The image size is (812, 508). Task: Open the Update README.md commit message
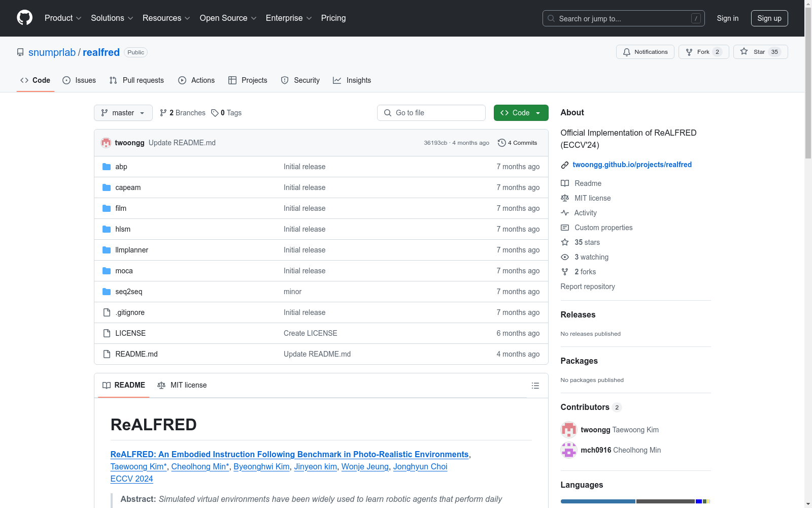(182, 143)
